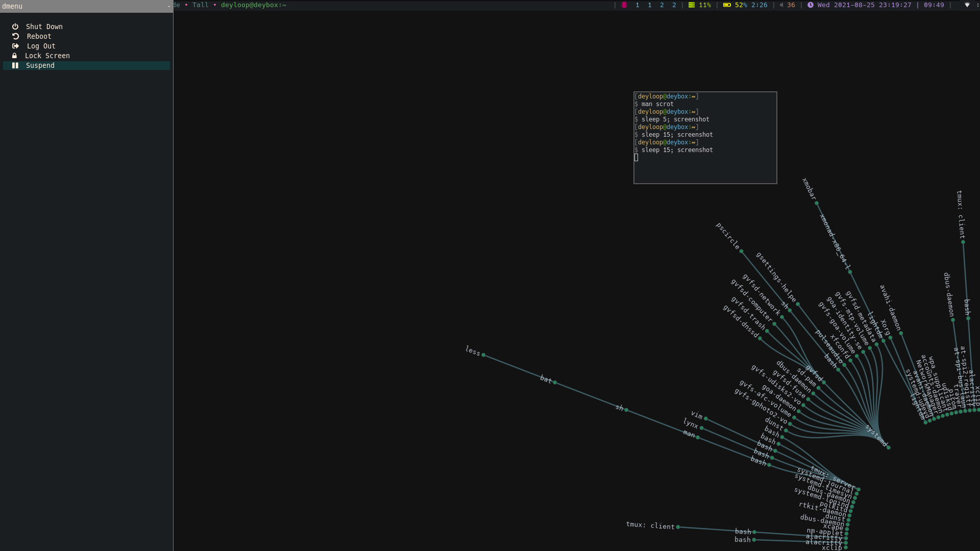Choose the Lock Screen entry
The image size is (980, 551).
pyautogui.click(x=47, y=56)
